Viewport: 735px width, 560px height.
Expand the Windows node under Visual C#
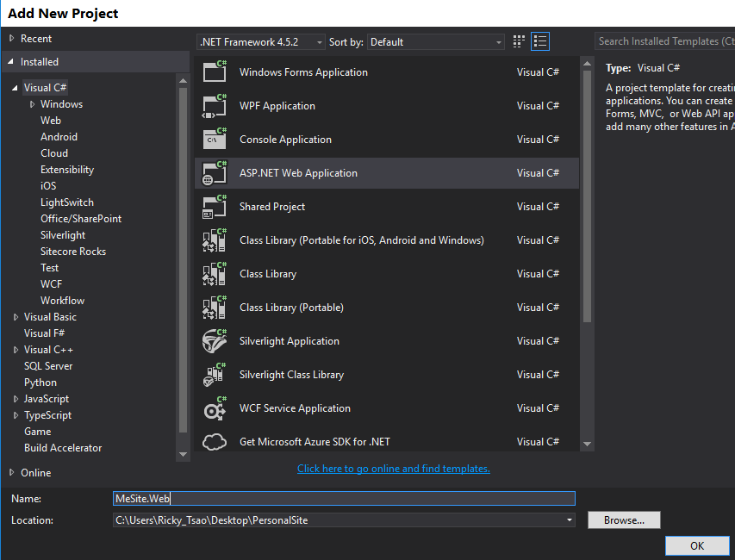coord(32,104)
